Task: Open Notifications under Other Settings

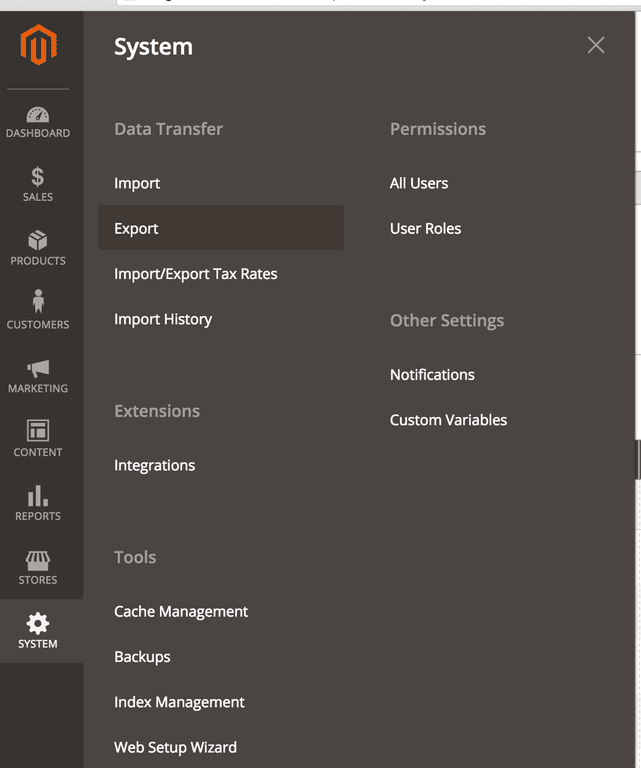Action: pyautogui.click(x=432, y=375)
